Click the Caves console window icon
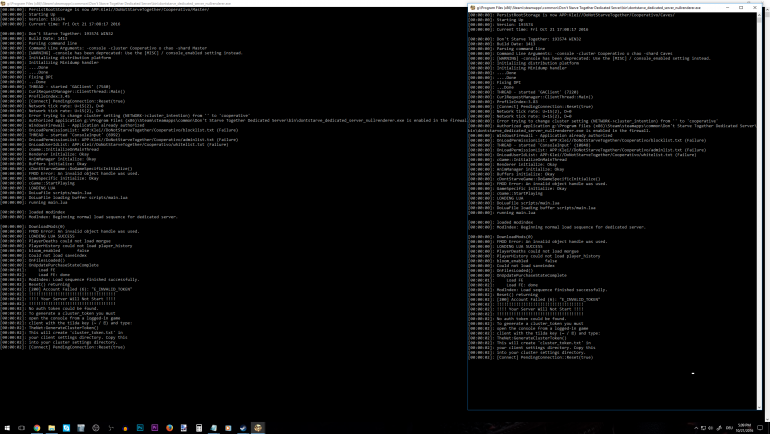 tap(472, 8)
